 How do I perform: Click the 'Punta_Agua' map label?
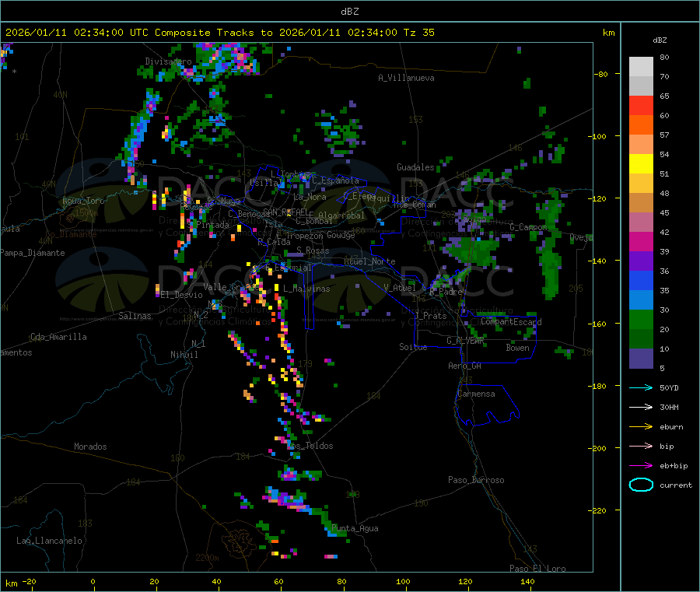tap(355, 528)
